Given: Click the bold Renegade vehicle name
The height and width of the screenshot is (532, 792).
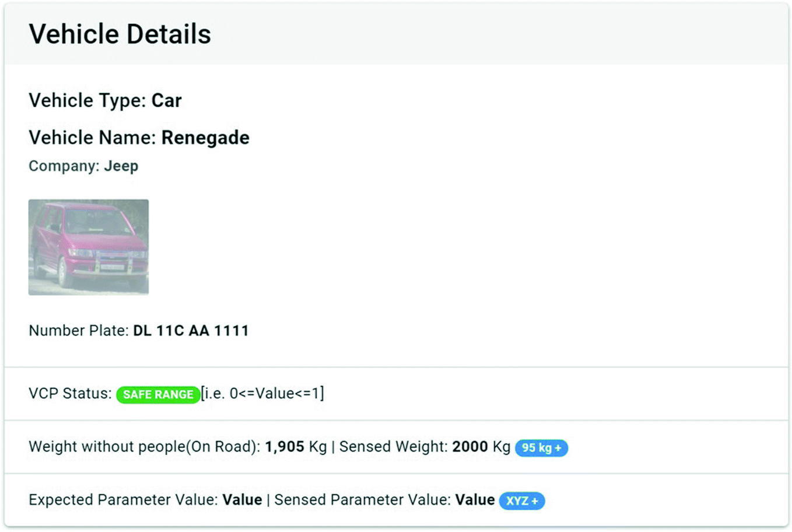Looking at the screenshot, I should coord(205,138).
